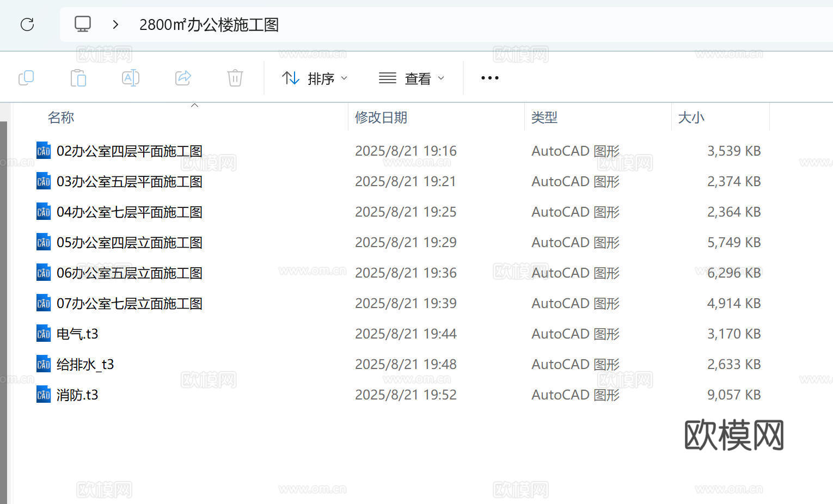This screenshot has width=833, height=504.
Task: Click the 2800㎡办公楼施工图 folder breadcrumb
Action: (x=209, y=24)
